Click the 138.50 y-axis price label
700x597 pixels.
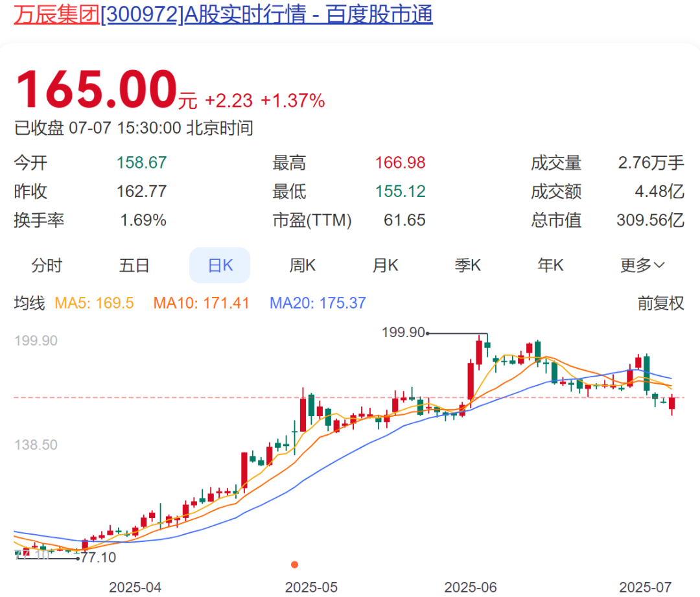tap(36, 445)
